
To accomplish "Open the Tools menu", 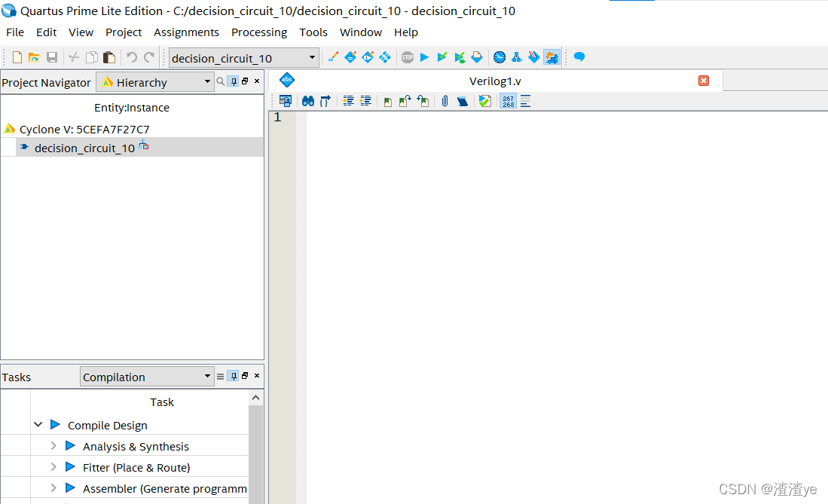I will [313, 32].
